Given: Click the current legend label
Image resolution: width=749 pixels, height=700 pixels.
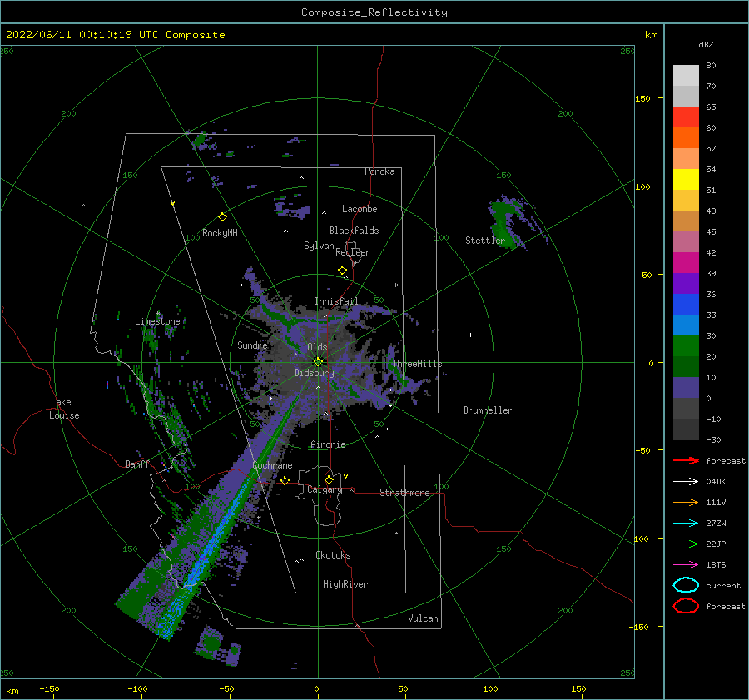Looking at the screenshot, I should 723,585.
